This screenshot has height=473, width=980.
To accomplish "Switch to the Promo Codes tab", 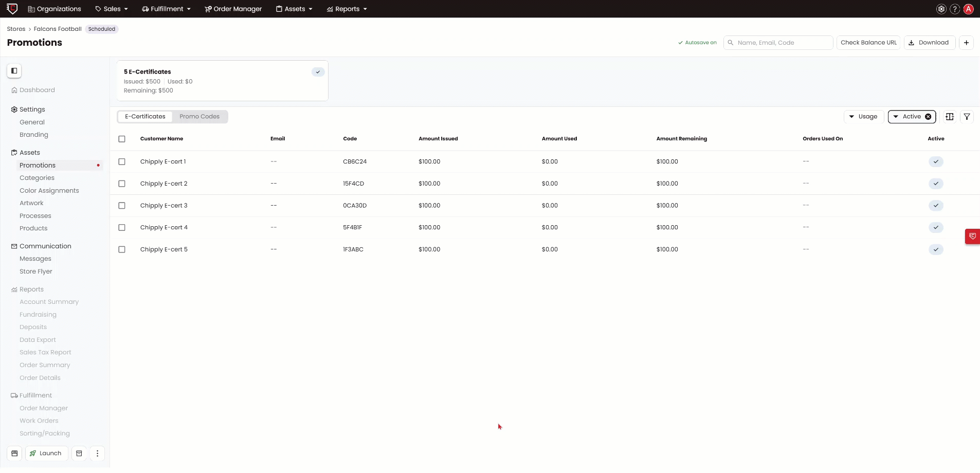I will tap(199, 117).
